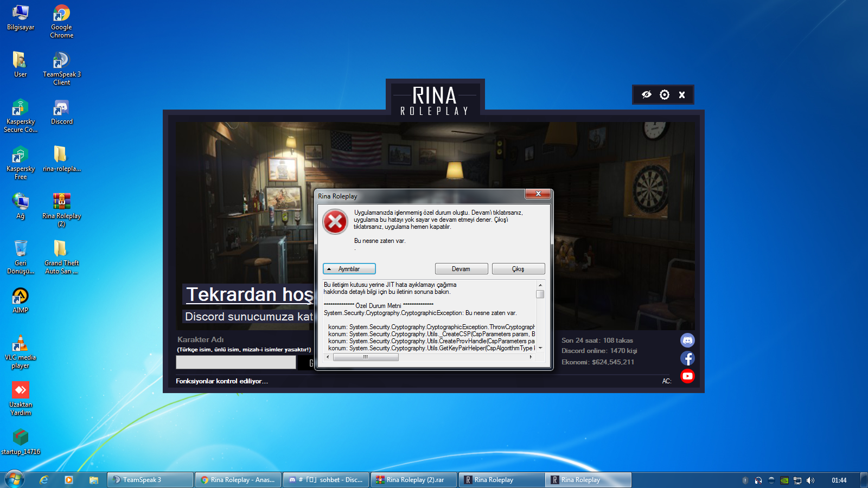The height and width of the screenshot is (488, 868).
Task: Select the Uzaktan Yardım desktop icon
Action: [x=21, y=399]
